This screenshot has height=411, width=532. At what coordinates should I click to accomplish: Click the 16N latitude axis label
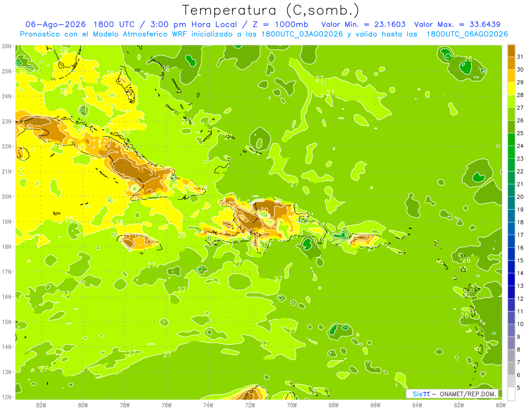pos(6,297)
